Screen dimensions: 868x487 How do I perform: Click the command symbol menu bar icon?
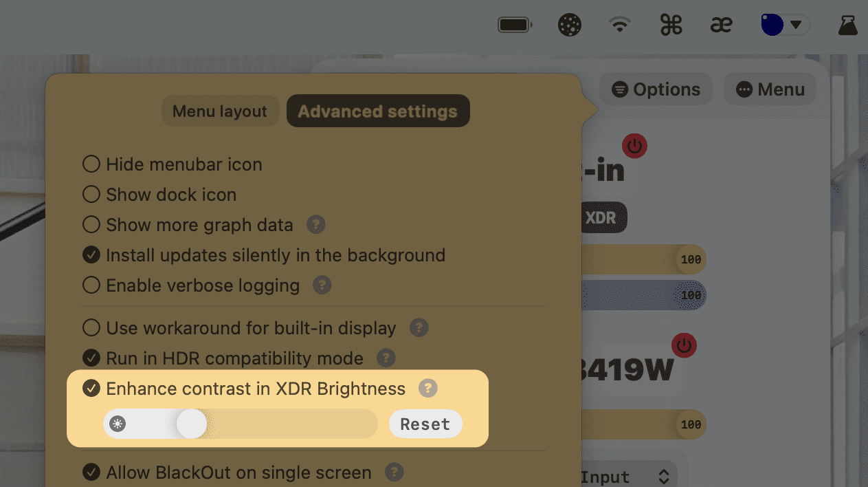(671, 25)
